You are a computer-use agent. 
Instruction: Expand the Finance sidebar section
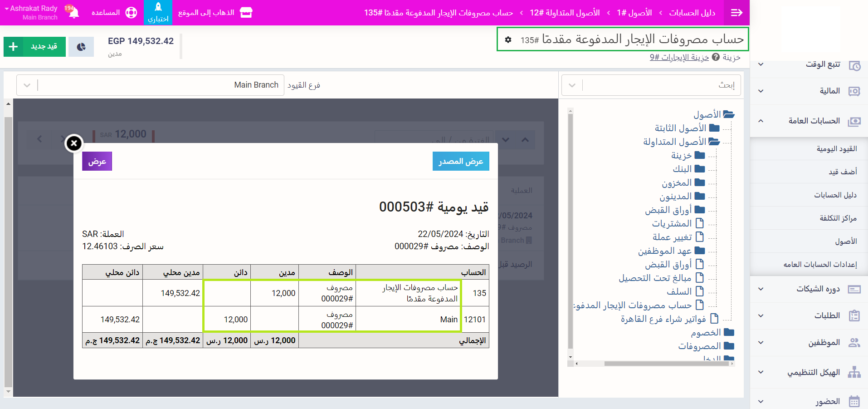(x=761, y=91)
